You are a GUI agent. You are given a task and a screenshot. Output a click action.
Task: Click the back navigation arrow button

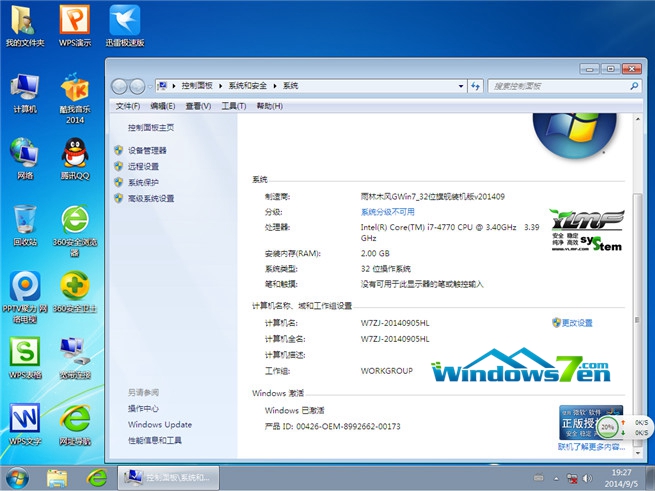pos(122,86)
